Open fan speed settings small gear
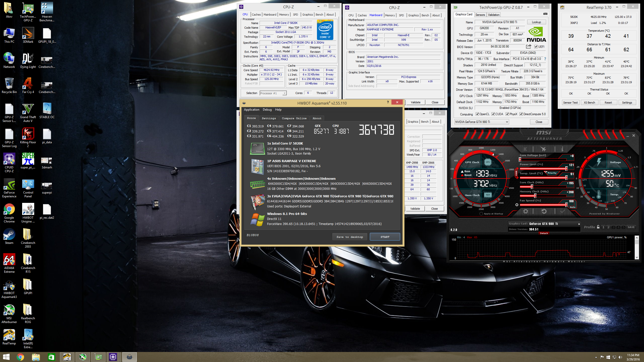This screenshot has width=644, height=362. pos(517,205)
